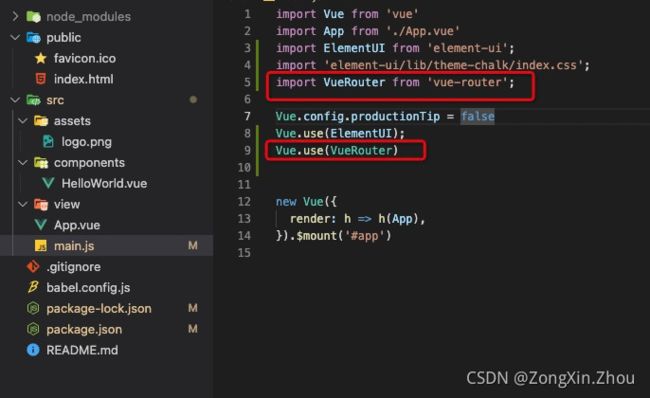Image resolution: width=650 pixels, height=398 pixels.
Task: Collapse the assets folder chevron
Action: [23, 121]
